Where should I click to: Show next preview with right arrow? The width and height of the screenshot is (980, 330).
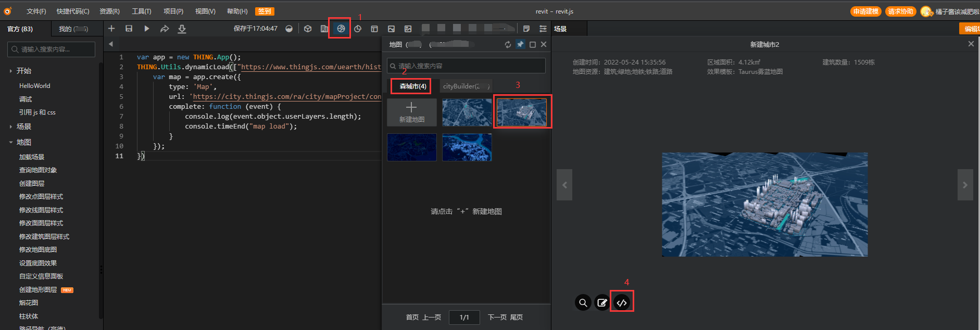click(965, 185)
